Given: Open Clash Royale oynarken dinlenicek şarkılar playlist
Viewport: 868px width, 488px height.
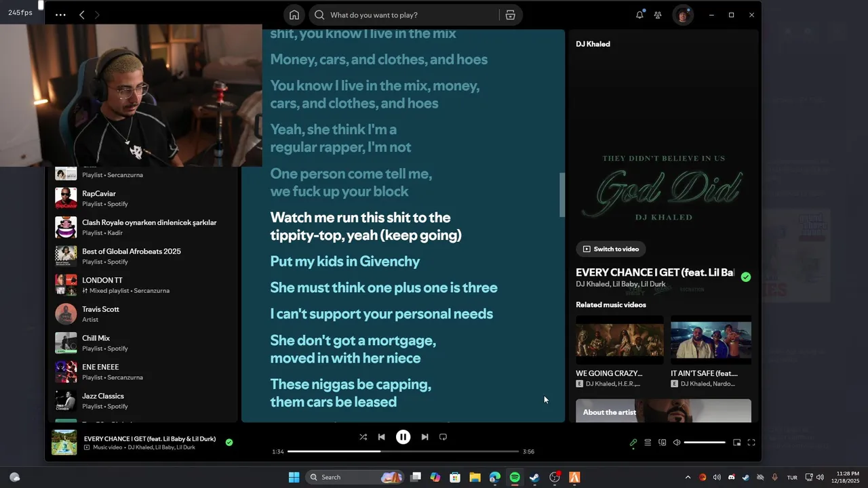Looking at the screenshot, I should click(x=142, y=227).
